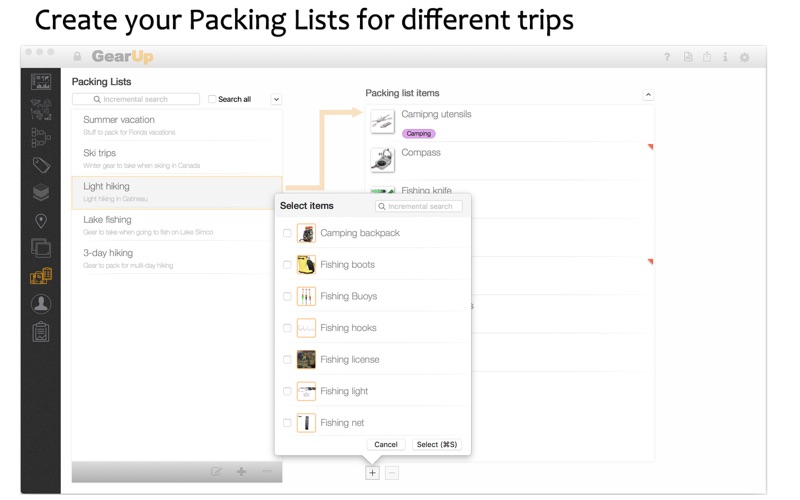Open the locations pin sidebar icon
This screenshot has width=800, height=500.
[x=41, y=221]
